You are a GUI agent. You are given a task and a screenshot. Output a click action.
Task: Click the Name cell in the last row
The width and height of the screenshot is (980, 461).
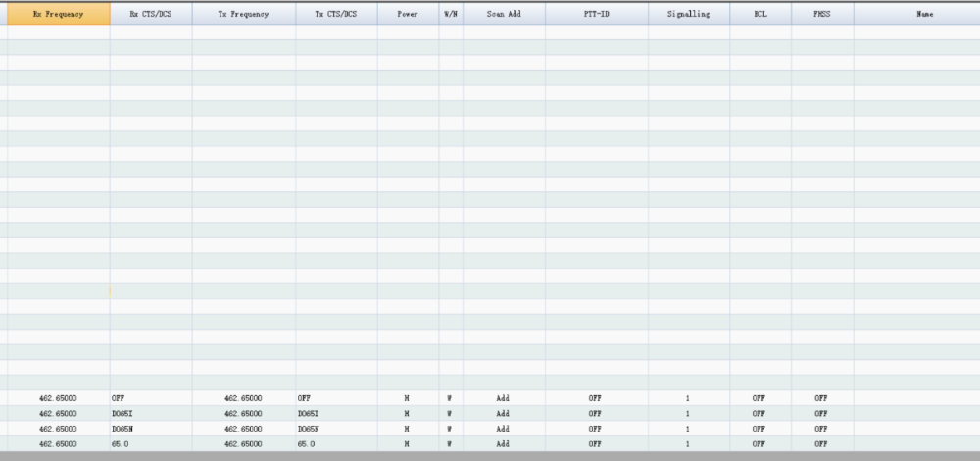tap(916, 444)
